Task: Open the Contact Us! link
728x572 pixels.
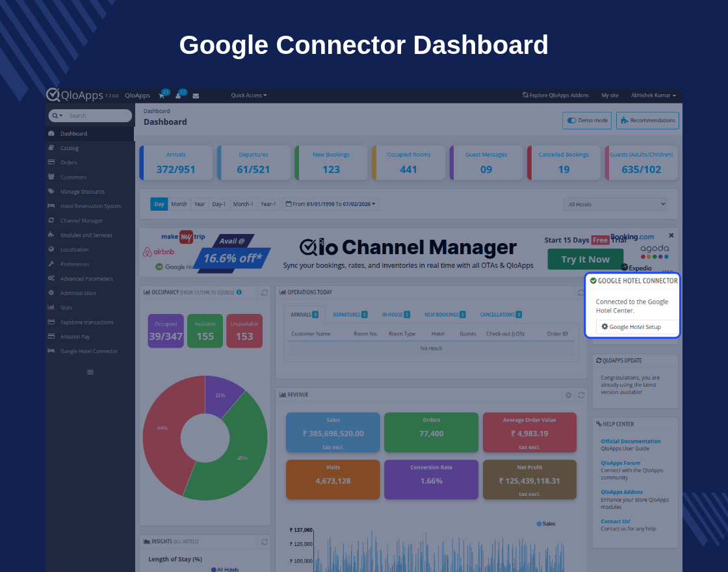Action: [x=615, y=521]
